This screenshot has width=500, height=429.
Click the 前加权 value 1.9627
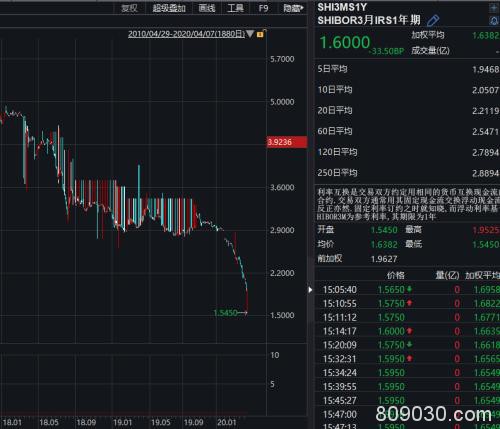[x=384, y=259]
